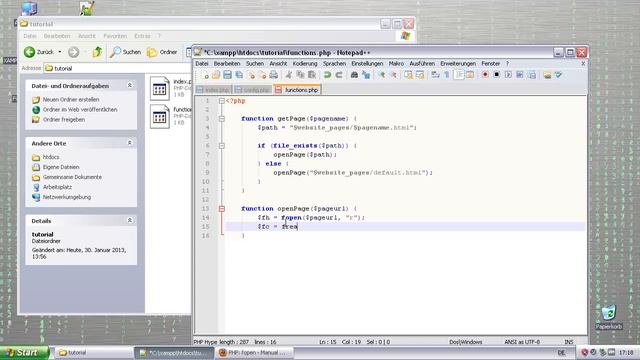Play back the recorded macro icon
Image resolution: width=640 pixels, height=360 pixels.
pyautogui.click(x=508, y=75)
